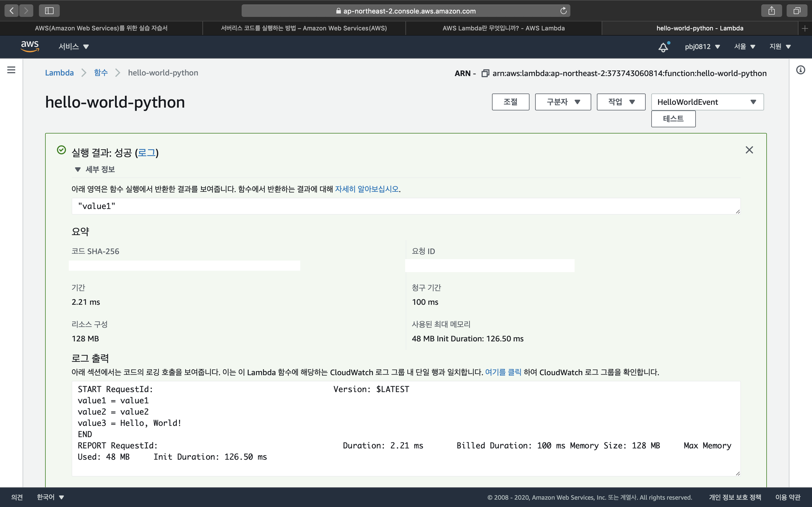The height and width of the screenshot is (507, 812).
Task: Open the 서비스 services menu
Action: 74,46
